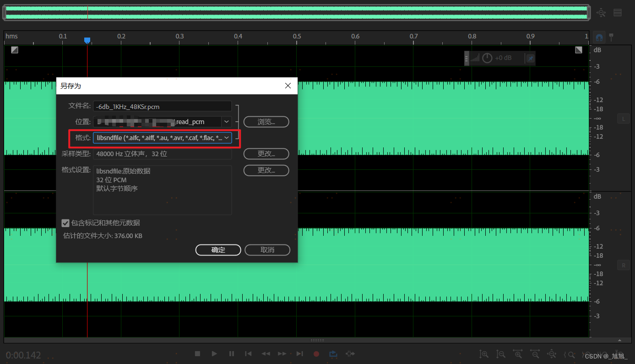Click 更改... next to 格式设置
Viewport: 635px width, 364px height.
coord(266,170)
